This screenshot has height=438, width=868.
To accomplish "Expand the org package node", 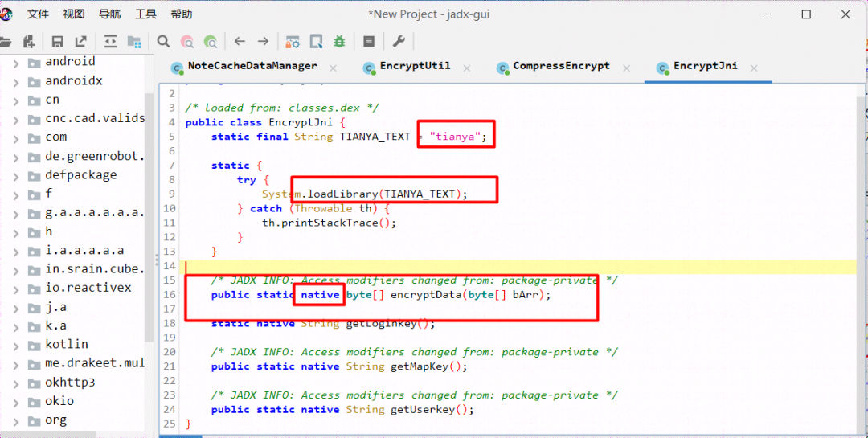I will [x=15, y=420].
